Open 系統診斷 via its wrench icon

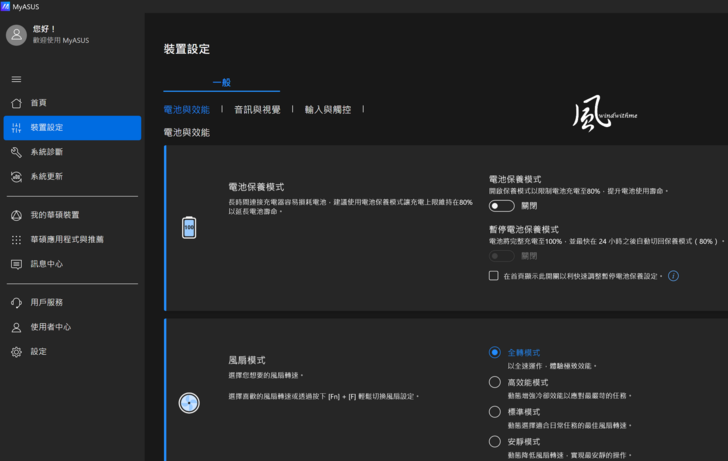pyautogui.click(x=16, y=152)
